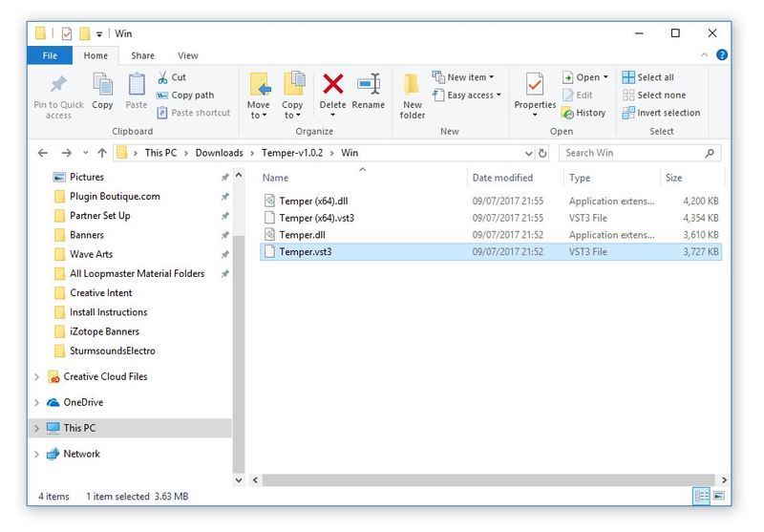Open the ribbon Help question mark icon
The image size is (764, 532).
(x=722, y=55)
